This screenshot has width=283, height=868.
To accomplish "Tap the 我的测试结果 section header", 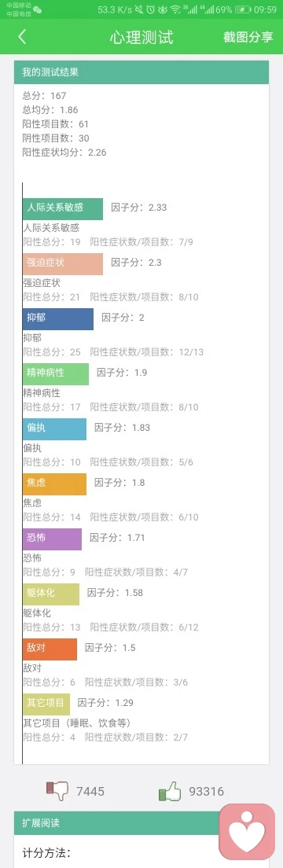I will click(141, 72).
